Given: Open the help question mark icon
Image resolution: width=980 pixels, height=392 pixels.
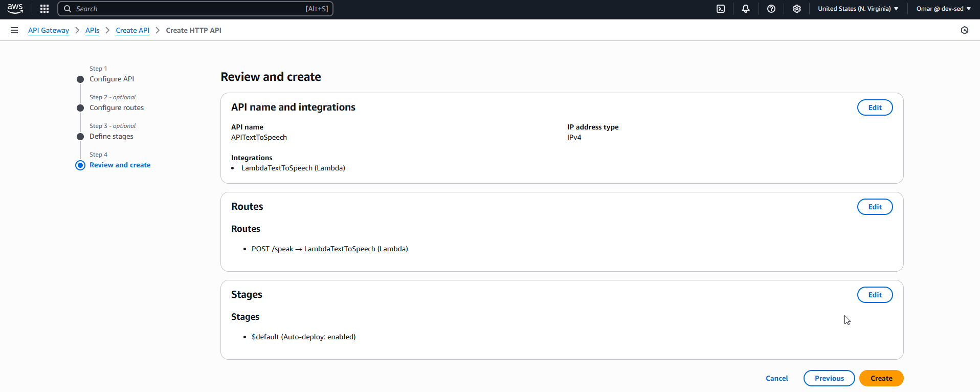Looking at the screenshot, I should (771, 9).
